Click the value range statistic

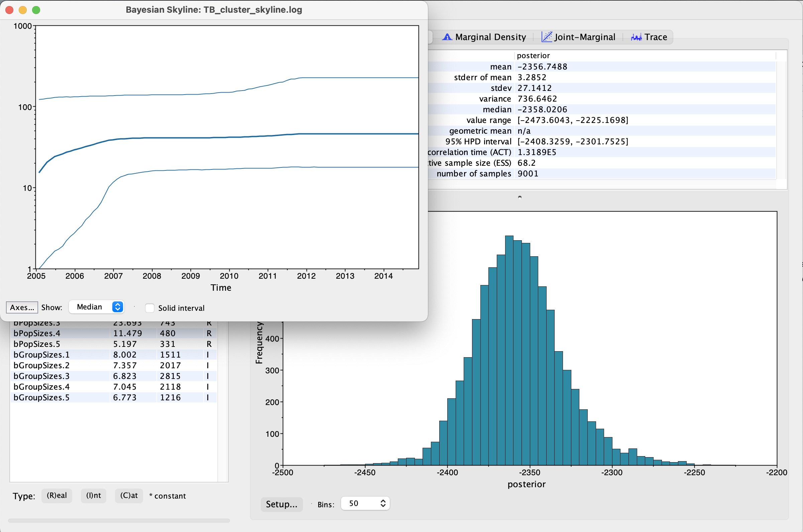pos(573,120)
